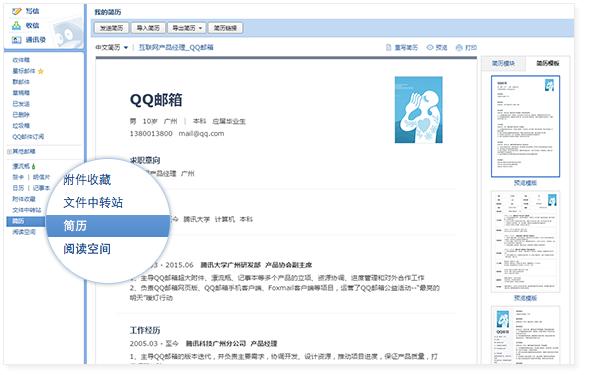The width and height of the screenshot is (590, 375).
Task: Open small 文件中转站 in the sidebar list
Action: [x=27, y=210]
